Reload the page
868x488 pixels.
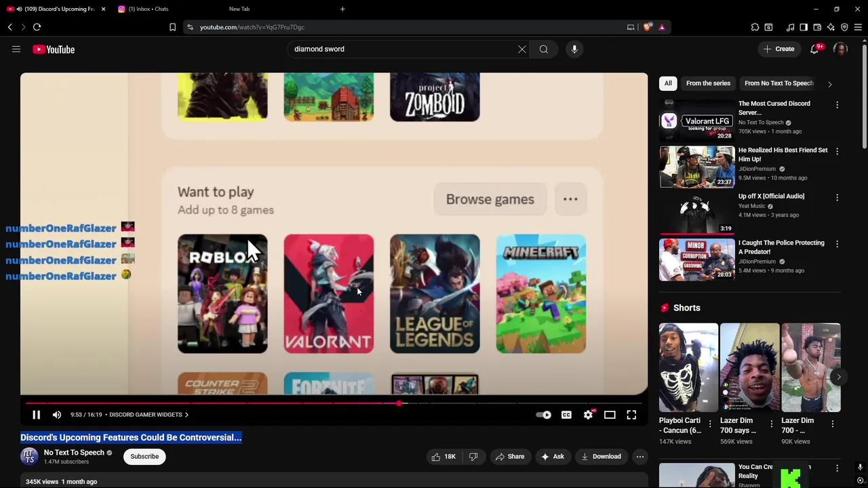coord(37,27)
